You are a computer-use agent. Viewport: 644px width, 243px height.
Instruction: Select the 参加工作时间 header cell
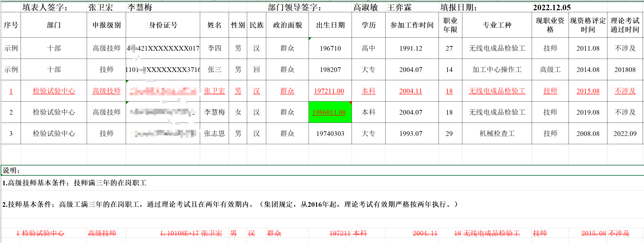412,25
